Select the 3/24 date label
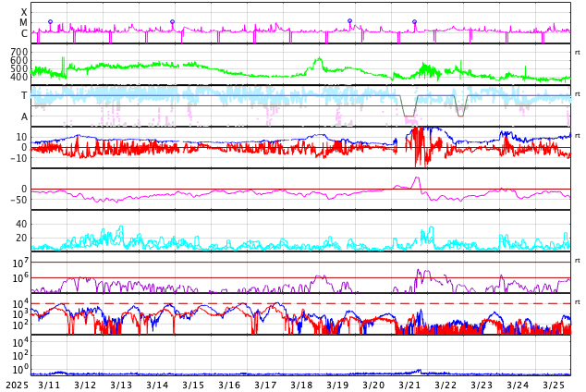 [x=518, y=386]
